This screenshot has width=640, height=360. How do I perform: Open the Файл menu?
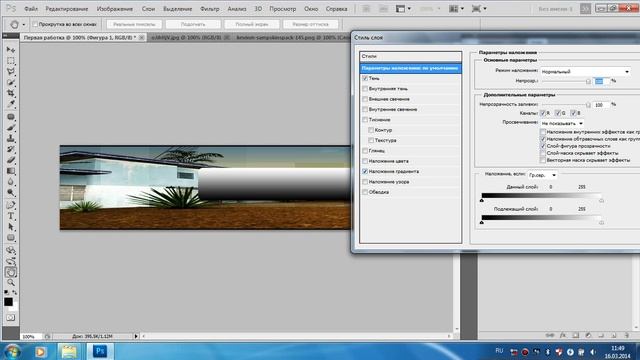point(31,9)
